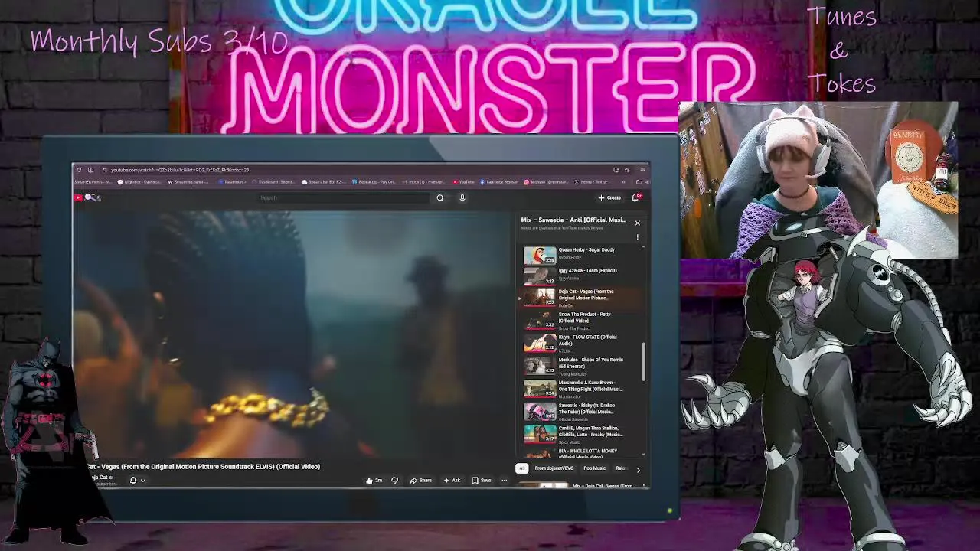This screenshot has height=551, width=980.
Task: Open the YouTube bookmark in bookmarks bar
Action: (464, 182)
